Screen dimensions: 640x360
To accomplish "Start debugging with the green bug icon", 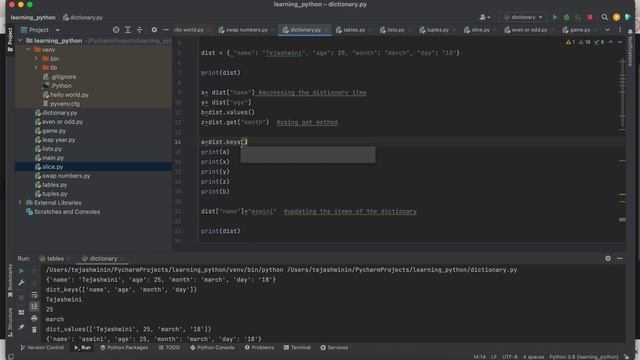I will pos(567,17).
